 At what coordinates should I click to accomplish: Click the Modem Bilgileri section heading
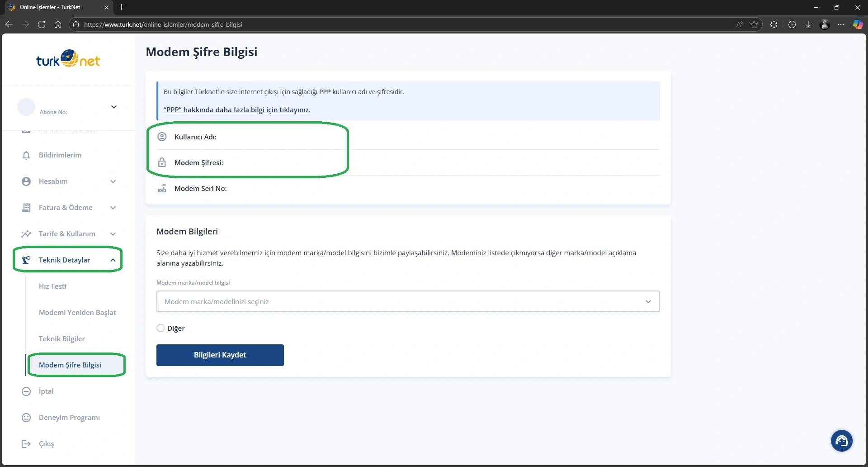187,232
